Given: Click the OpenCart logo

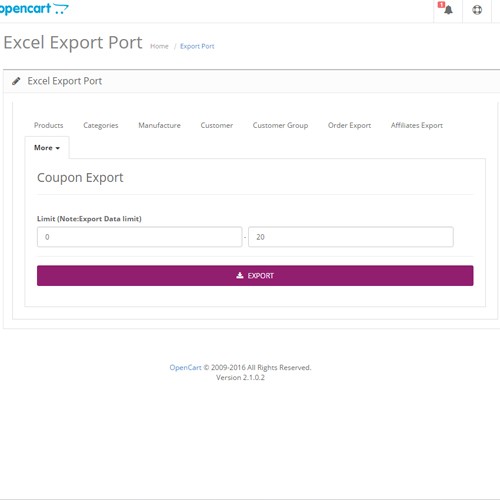Looking at the screenshot, I should 34,8.
